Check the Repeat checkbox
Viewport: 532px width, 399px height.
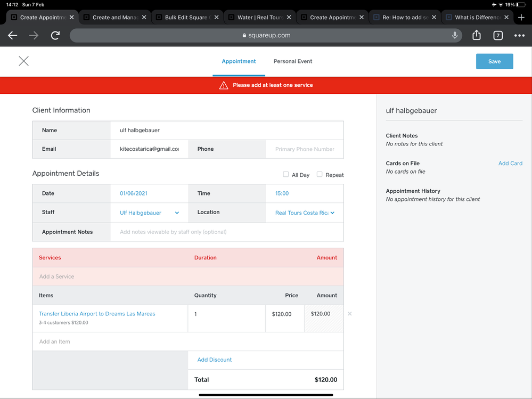tap(320, 175)
